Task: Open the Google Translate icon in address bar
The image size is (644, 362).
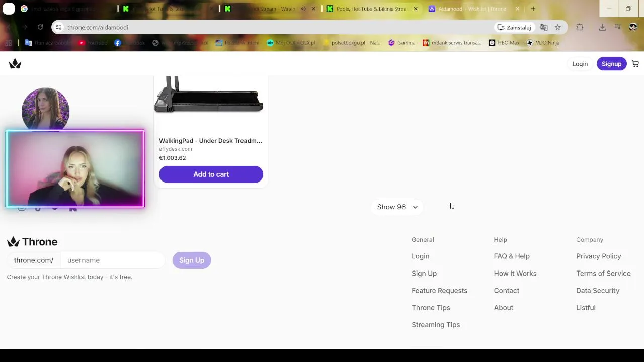Action: coord(544,27)
